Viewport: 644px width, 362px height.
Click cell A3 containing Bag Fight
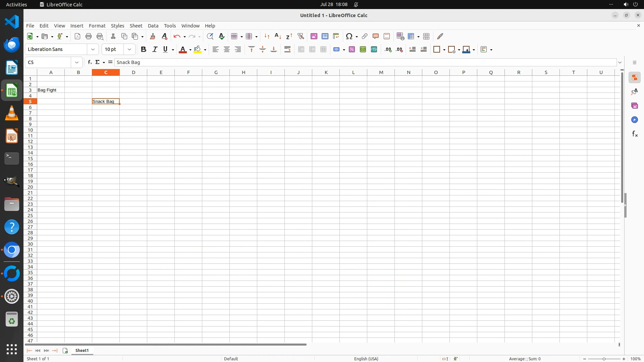[x=51, y=90]
